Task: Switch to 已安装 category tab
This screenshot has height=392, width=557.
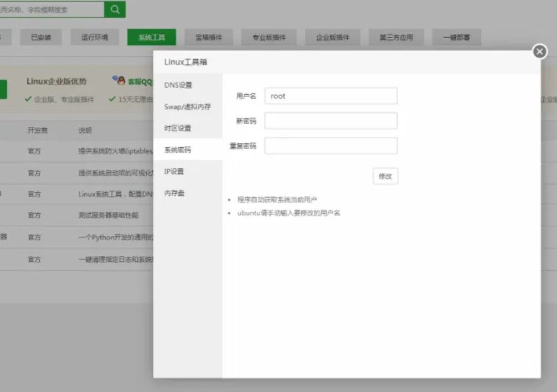Action: (x=41, y=37)
